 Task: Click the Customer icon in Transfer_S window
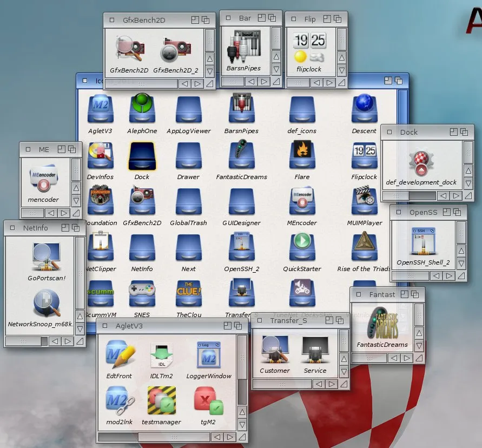tap(274, 349)
